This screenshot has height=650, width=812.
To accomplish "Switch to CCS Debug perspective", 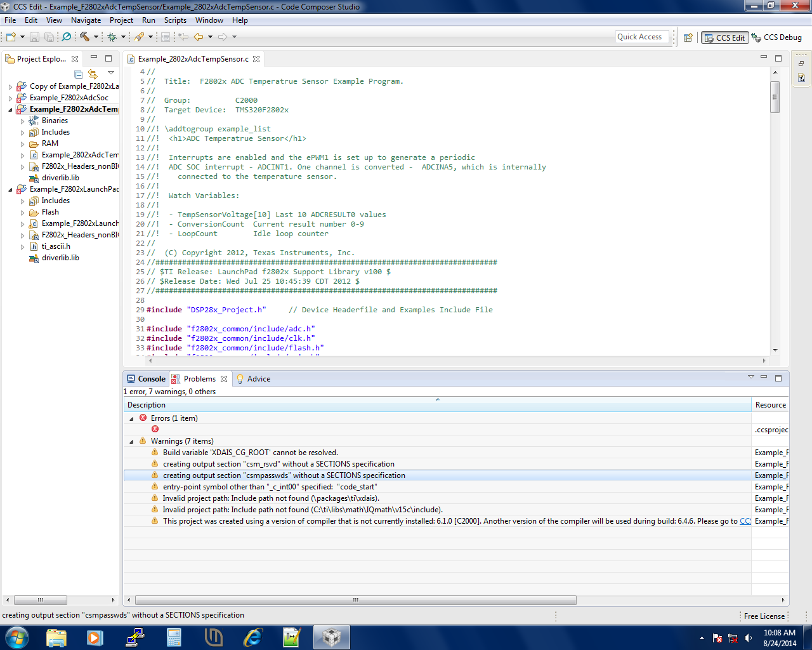I will click(776, 37).
